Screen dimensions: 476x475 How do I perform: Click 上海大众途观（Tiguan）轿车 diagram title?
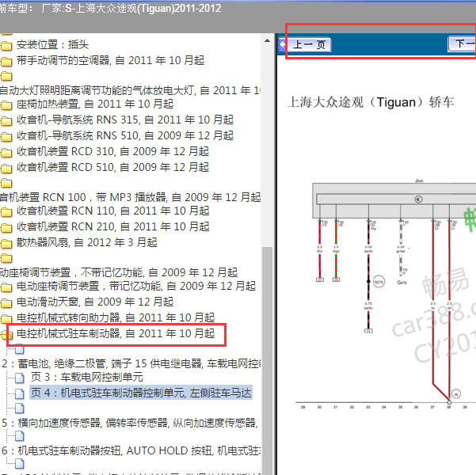(x=371, y=102)
